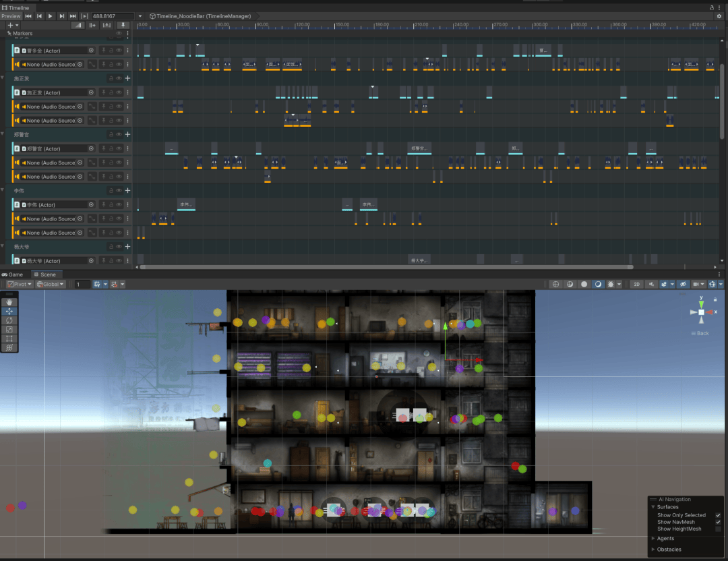This screenshot has width=728, height=561.
Task: Select the Hand view tool
Action: (x=9, y=302)
